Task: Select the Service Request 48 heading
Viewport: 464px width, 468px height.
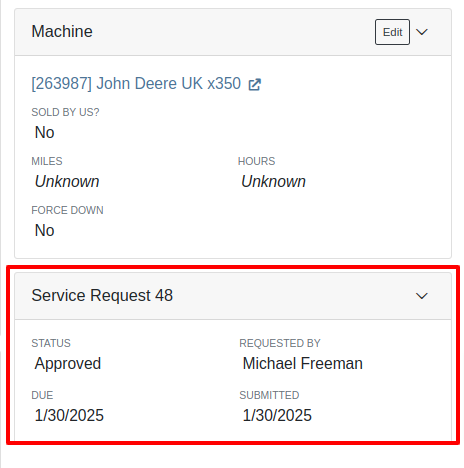Action: tap(102, 295)
